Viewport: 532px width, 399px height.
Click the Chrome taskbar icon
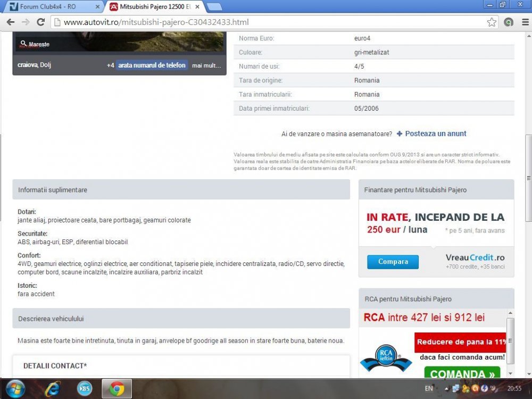pyautogui.click(x=117, y=389)
